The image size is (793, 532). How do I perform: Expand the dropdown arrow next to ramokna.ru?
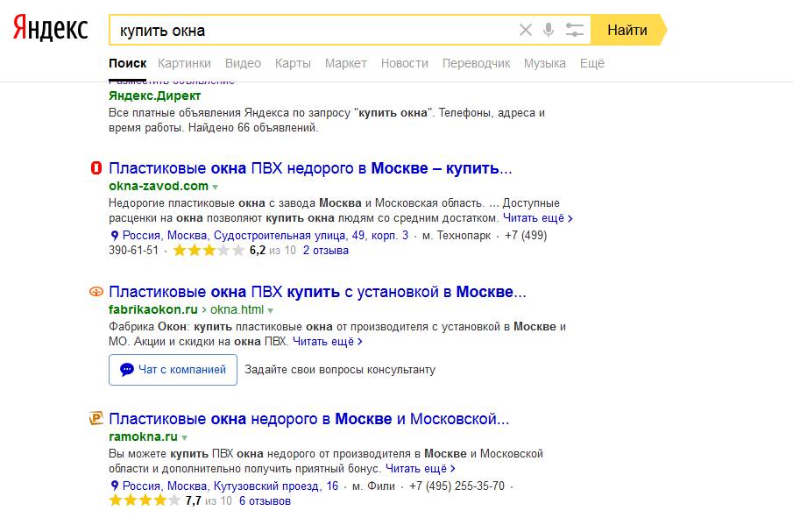click(x=185, y=437)
